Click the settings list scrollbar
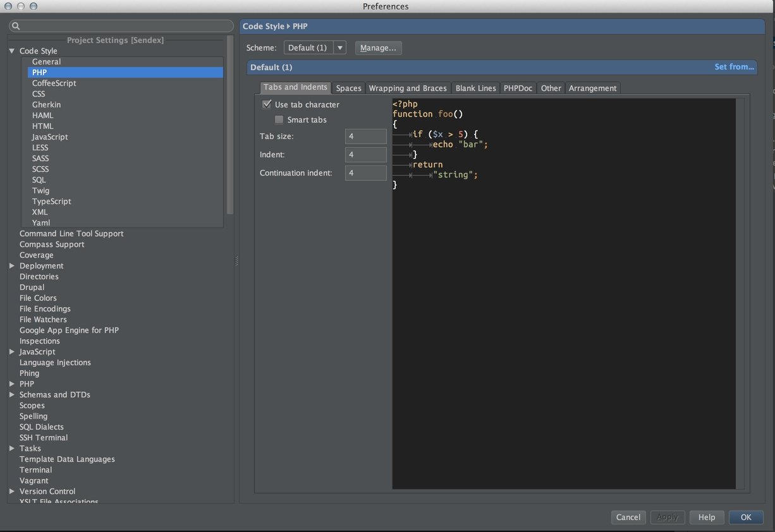775x532 pixels. pos(230,126)
